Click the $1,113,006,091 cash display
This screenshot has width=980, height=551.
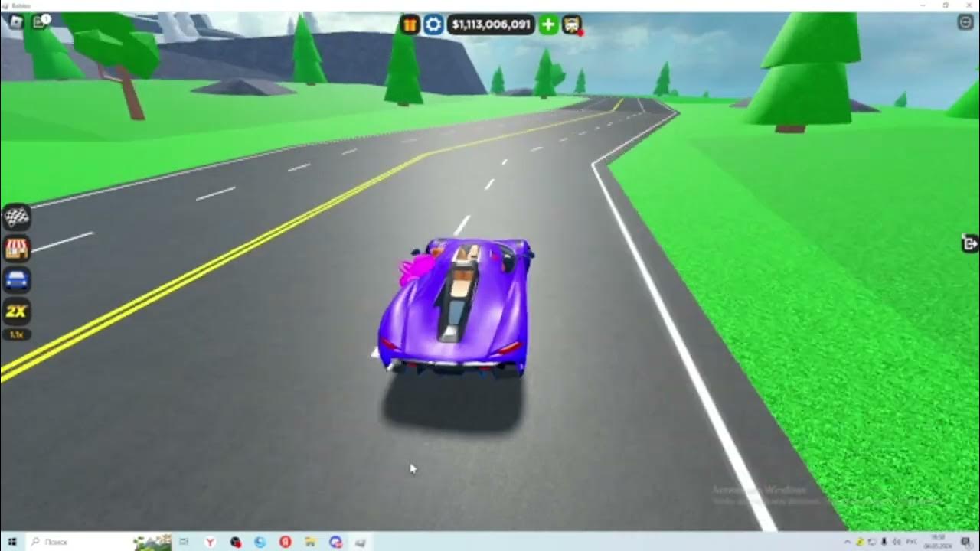491,24
